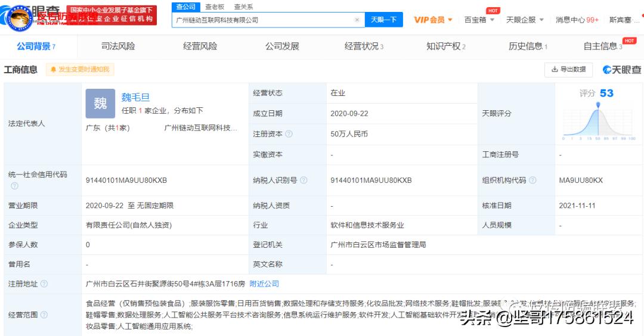The image size is (644, 336).
Task: Click the 附近公司 link
Action: [264, 284]
